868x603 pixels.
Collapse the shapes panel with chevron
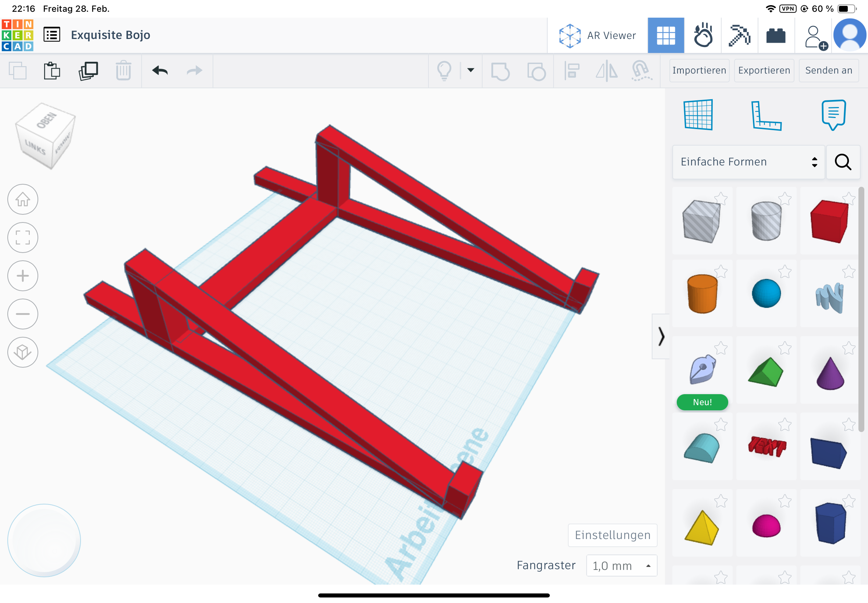point(661,336)
